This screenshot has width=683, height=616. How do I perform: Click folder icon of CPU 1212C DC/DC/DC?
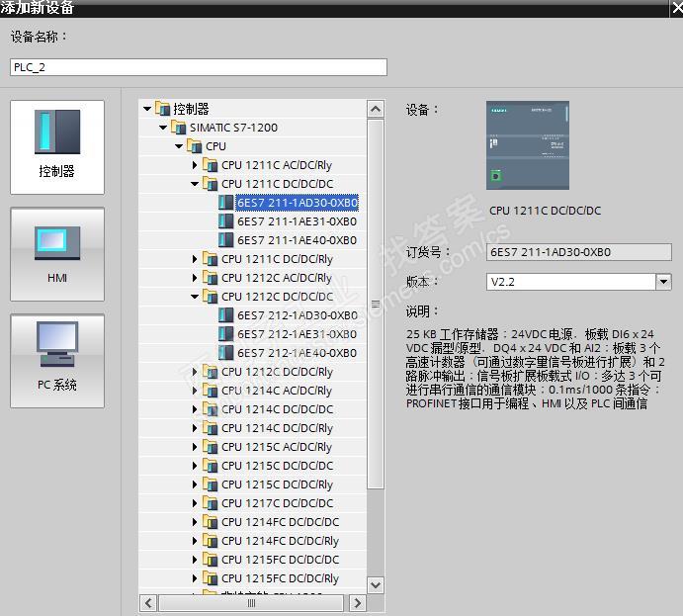point(210,297)
